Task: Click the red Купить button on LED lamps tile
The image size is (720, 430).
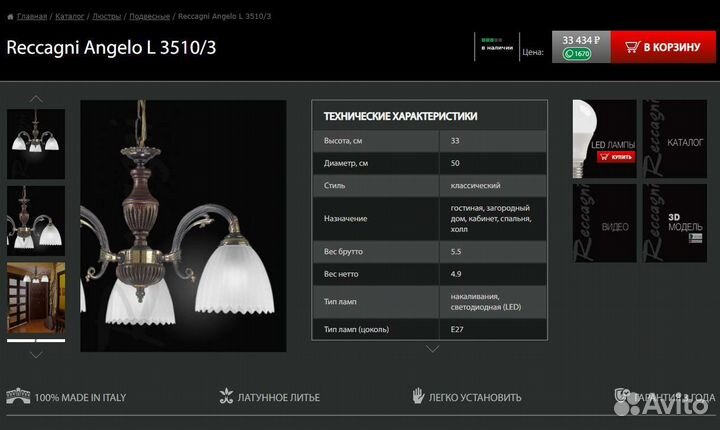Action: coord(620,157)
